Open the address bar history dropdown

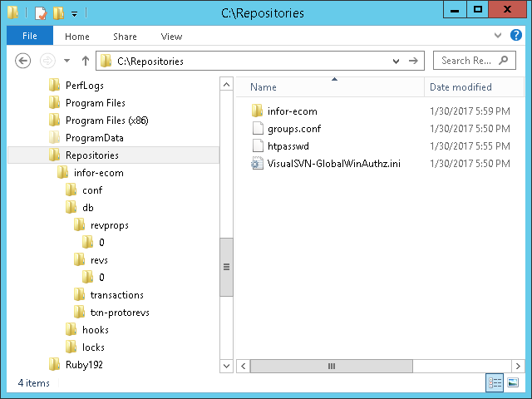(x=397, y=61)
